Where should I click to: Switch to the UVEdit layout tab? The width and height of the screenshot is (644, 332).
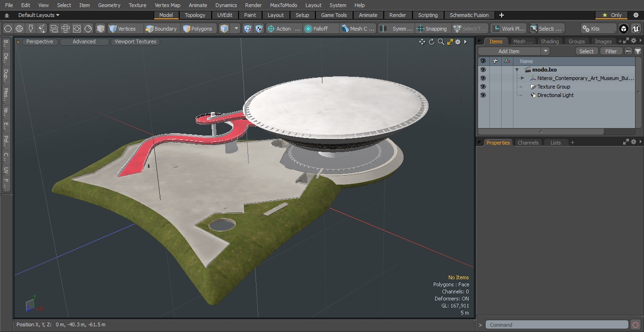click(225, 15)
